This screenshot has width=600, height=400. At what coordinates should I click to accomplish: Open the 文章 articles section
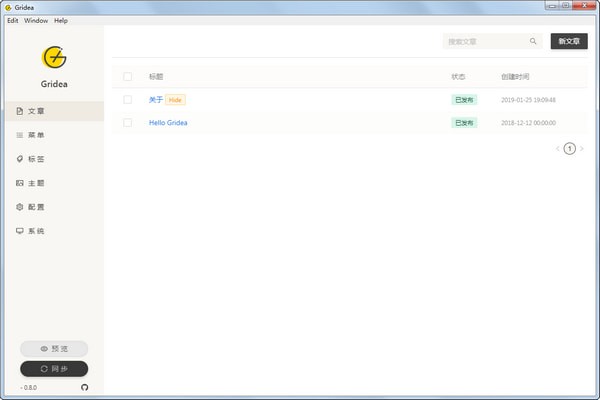pos(31,111)
